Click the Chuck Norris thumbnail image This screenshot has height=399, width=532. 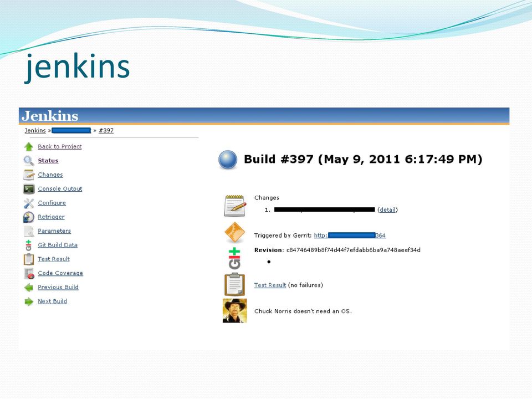click(x=234, y=310)
